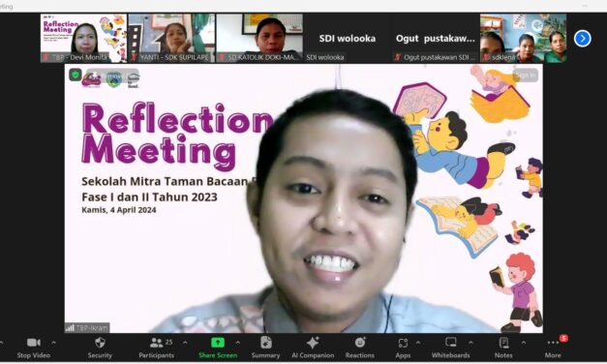
Task: Select the YANTI - SDK SUPILAPE video tile
Action: [x=171, y=38]
